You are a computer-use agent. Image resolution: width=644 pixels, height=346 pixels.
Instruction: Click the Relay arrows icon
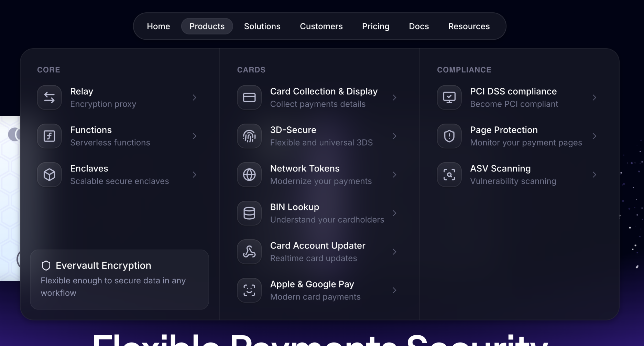click(x=49, y=97)
